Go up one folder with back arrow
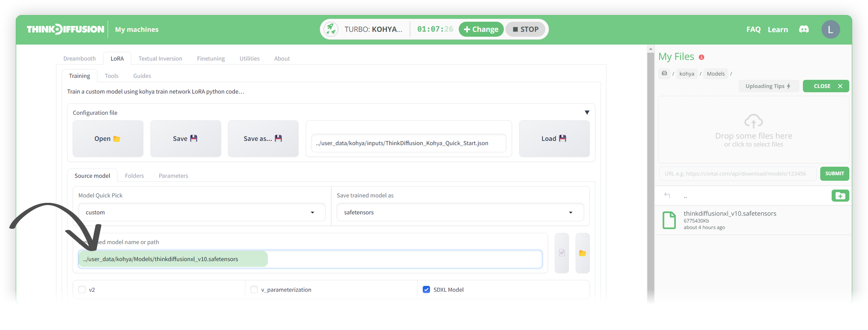The width and height of the screenshot is (868, 330). click(x=667, y=196)
